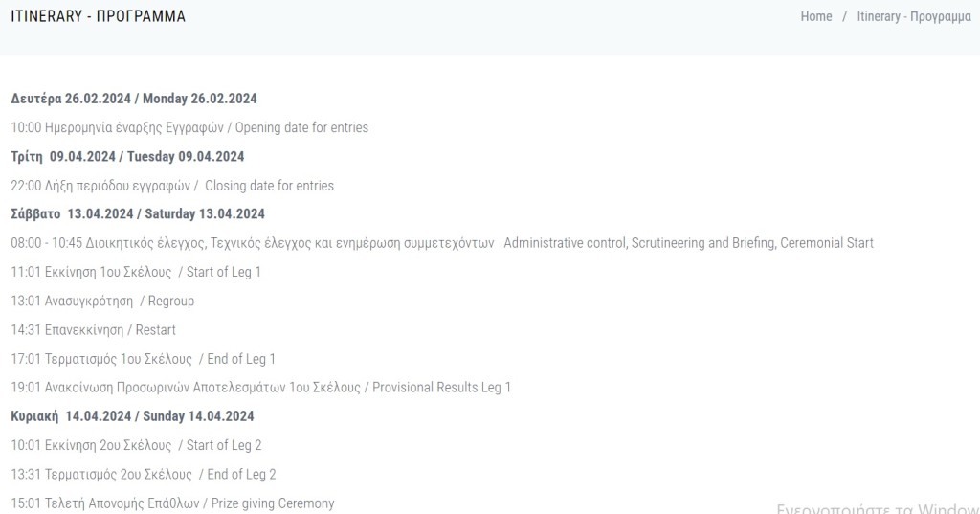The height and width of the screenshot is (514, 980).
Task: Select the Saturday 13.04.2024 date heading
Action: pos(138,213)
